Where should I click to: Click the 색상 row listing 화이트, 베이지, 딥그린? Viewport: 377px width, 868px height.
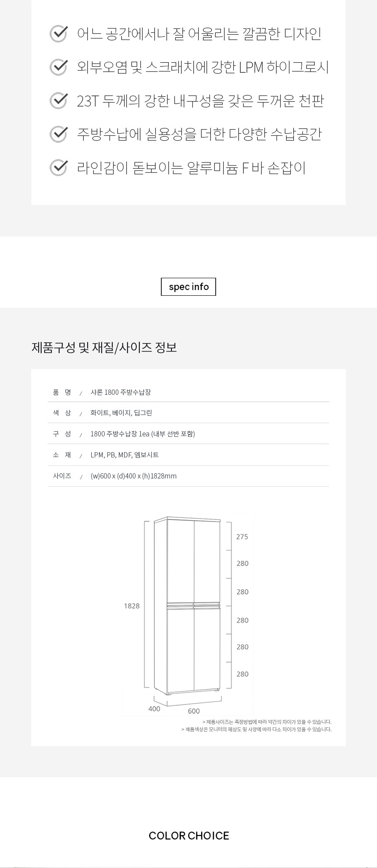coord(121,413)
